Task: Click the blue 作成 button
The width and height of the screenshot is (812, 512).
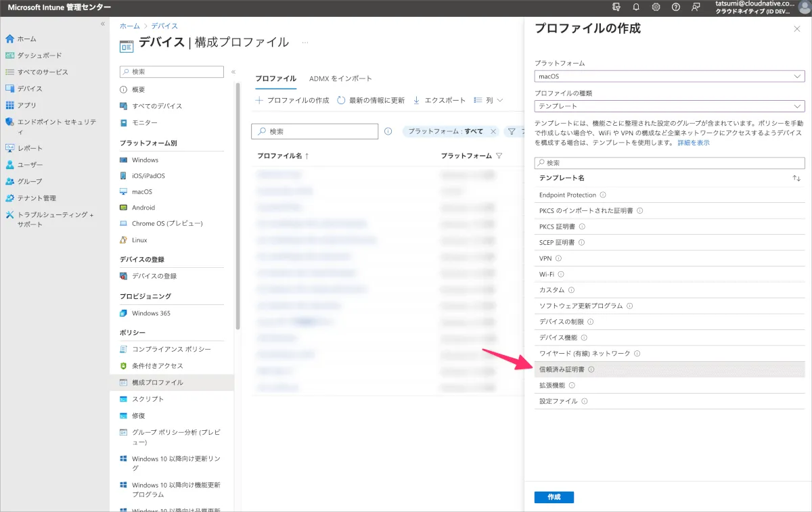Action: 554,497
